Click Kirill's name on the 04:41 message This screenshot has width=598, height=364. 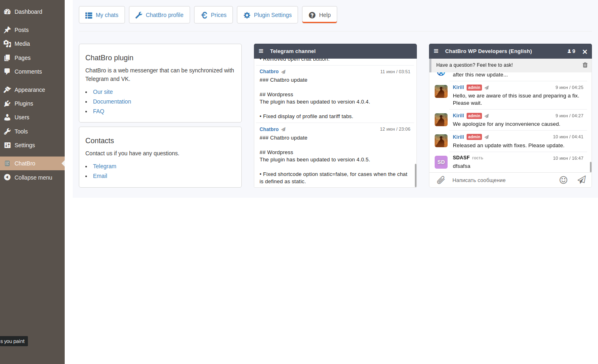(458, 137)
